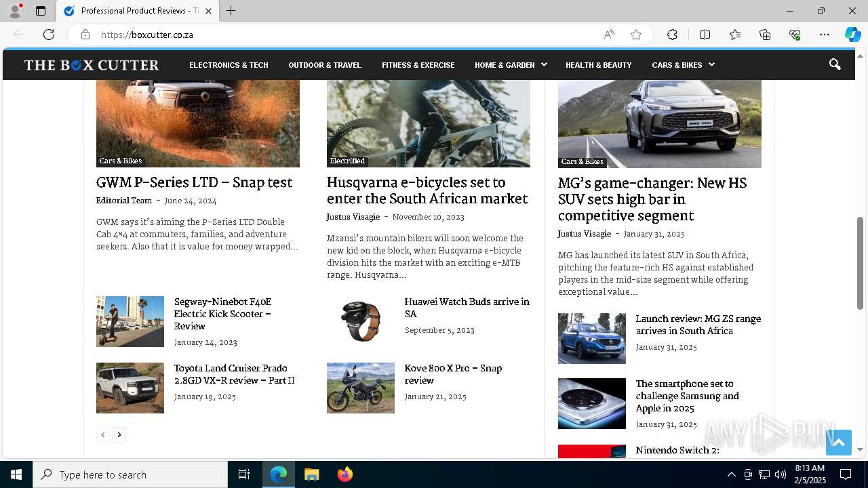
Task: Click The Box Cutter site logo
Action: tap(92, 65)
